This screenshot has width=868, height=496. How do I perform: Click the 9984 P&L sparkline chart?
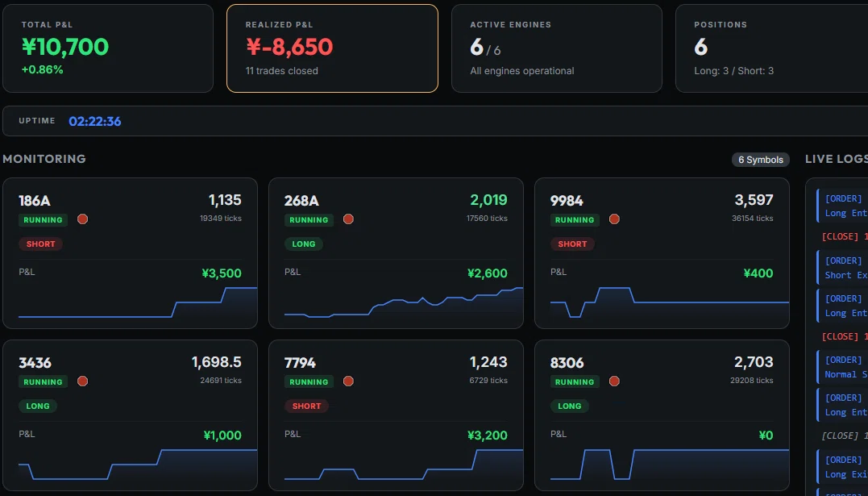[669, 302]
